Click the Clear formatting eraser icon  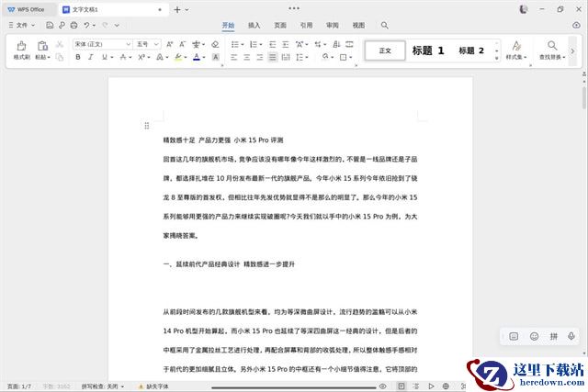(x=215, y=44)
